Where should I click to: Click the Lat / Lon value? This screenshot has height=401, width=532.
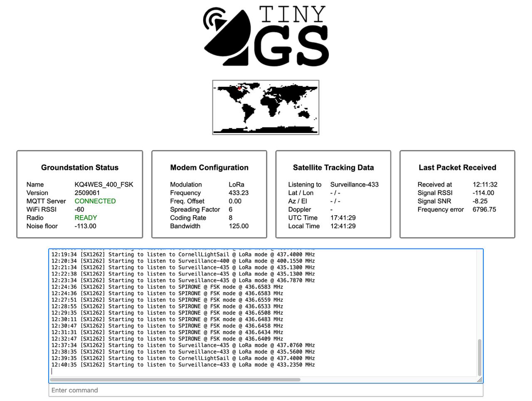(335, 193)
